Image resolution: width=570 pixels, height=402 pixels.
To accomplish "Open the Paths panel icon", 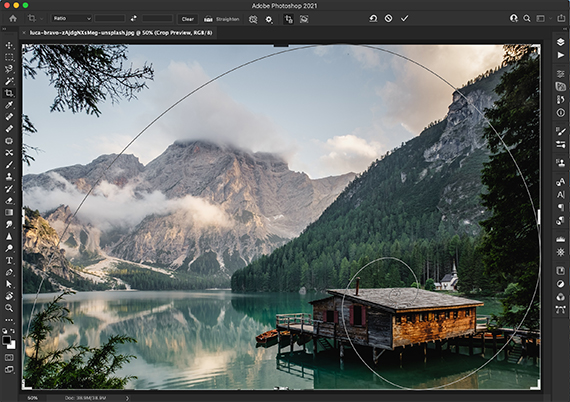I will (x=561, y=309).
